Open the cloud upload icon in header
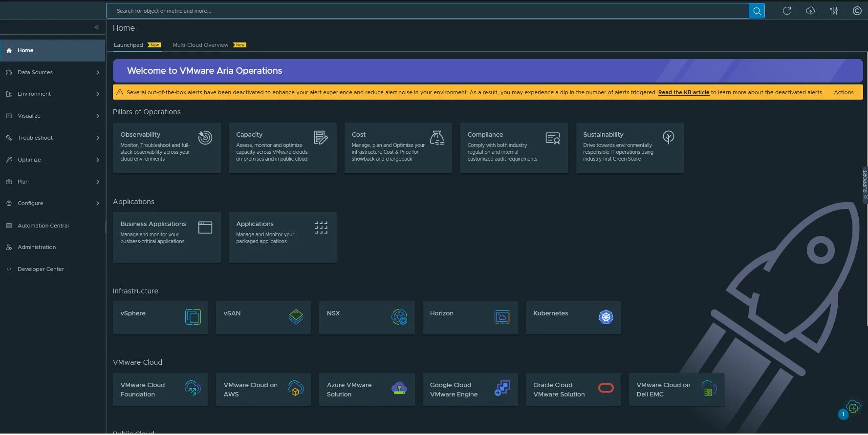Screen dimensions: 868x435 click(x=810, y=11)
